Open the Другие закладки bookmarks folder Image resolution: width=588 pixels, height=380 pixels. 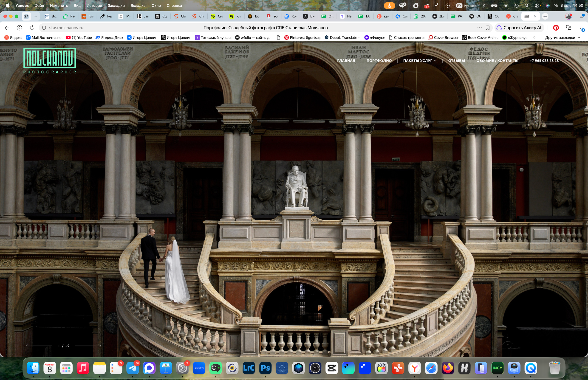coord(562,37)
